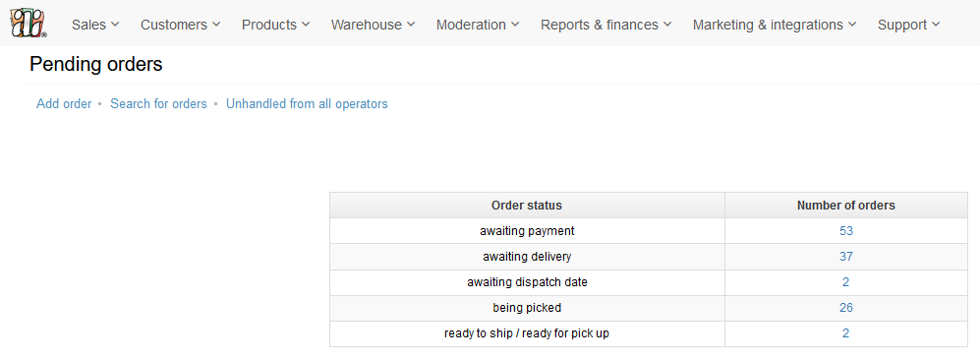Click the Number of orders header
The width and height of the screenshot is (980, 360).
click(845, 205)
